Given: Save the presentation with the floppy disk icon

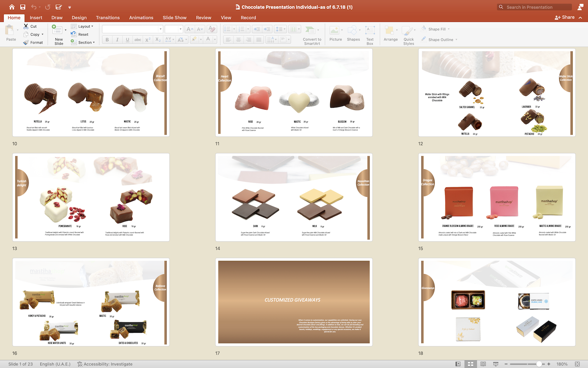Looking at the screenshot, I should (23, 7).
